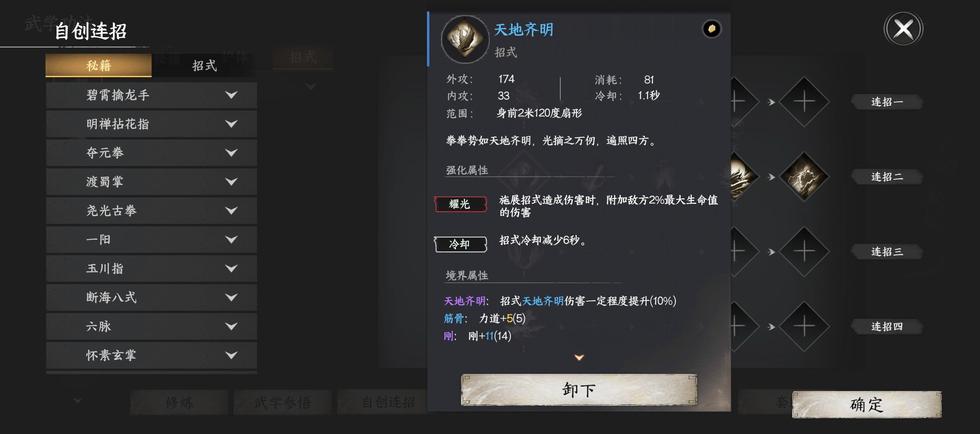The image size is (980, 434).
Task: Add a skill to 连招四 last empty slot
Action: coord(804,326)
